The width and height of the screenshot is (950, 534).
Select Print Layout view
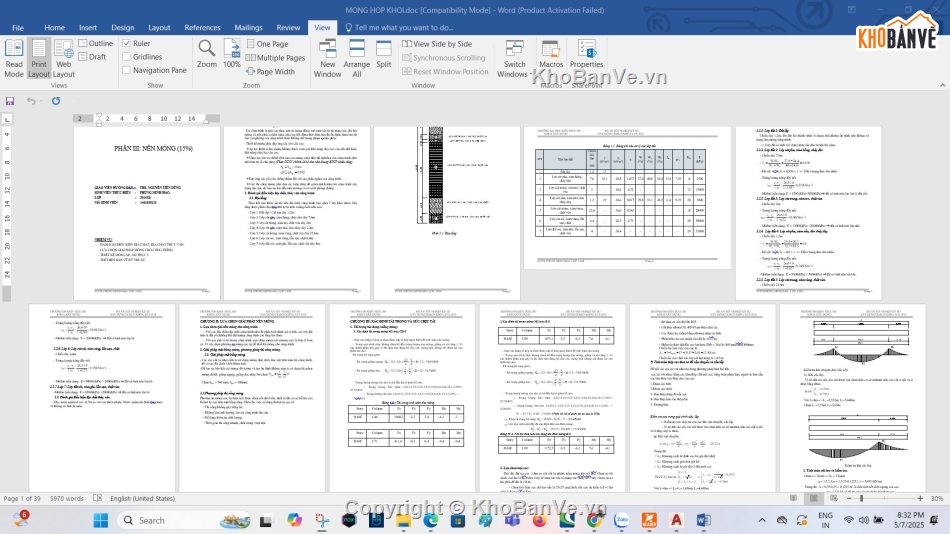pos(39,58)
